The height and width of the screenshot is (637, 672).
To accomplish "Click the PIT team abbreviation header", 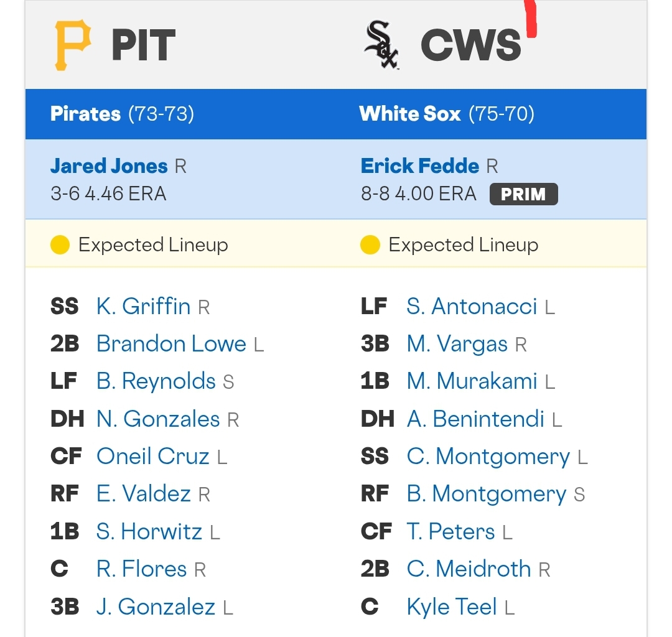I will pyautogui.click(x=144, y=45).
